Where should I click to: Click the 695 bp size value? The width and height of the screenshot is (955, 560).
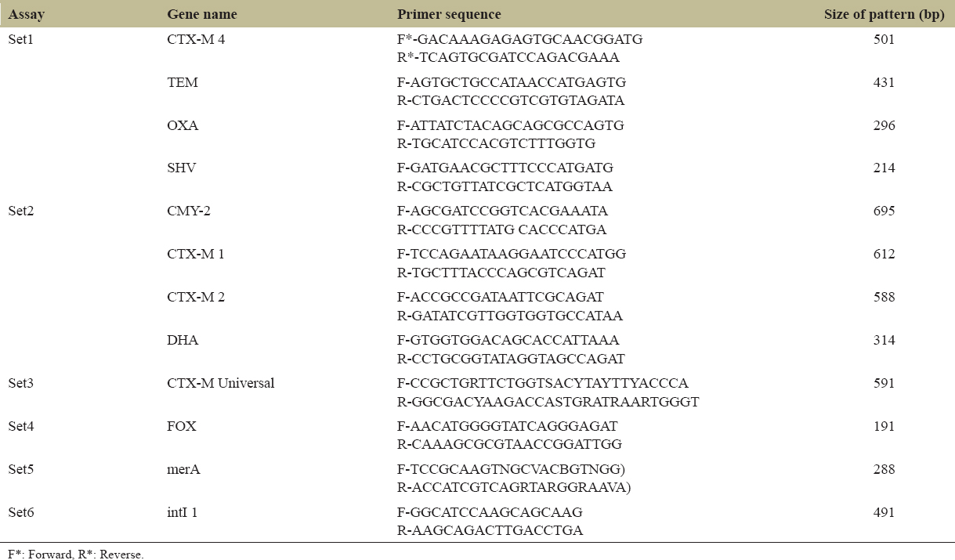click(x=884, y=211)
